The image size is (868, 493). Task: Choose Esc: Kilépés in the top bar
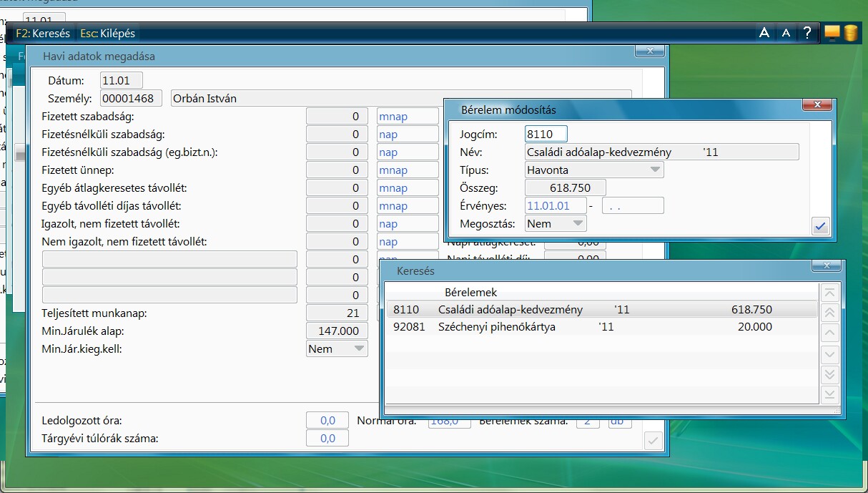click(107, 33)
